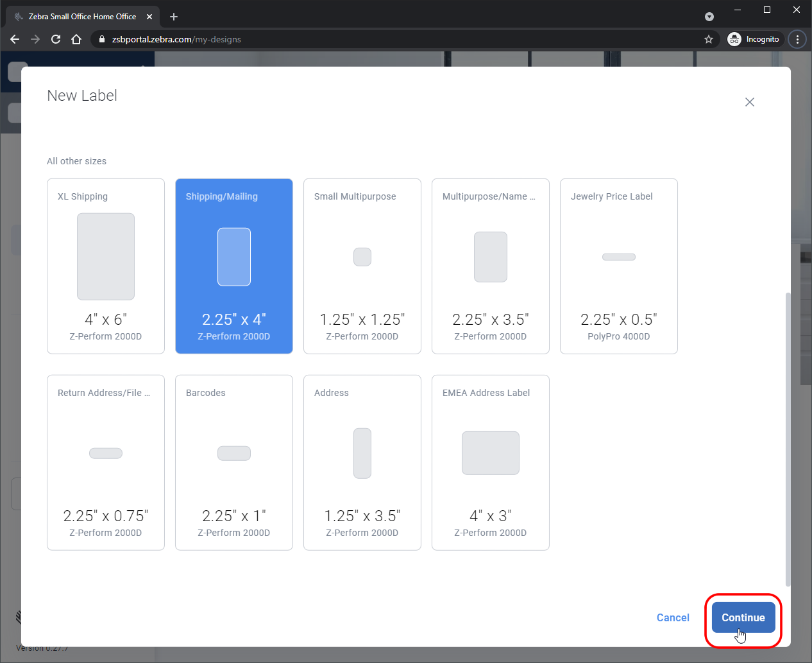812x663 pixels.
Task: Choose the EMEA Address Label 4" x 3"
Action: click(491, 462)
